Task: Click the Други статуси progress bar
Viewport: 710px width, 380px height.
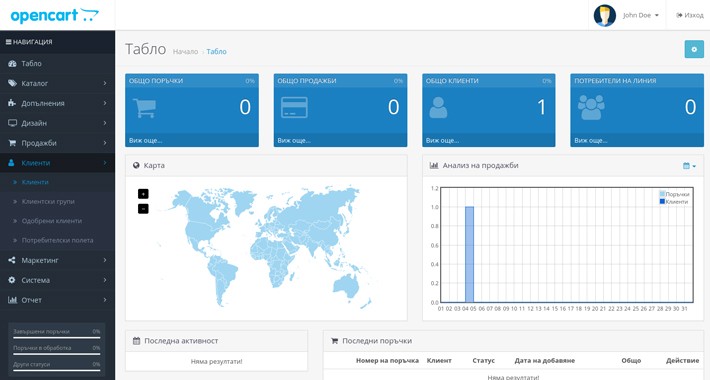Action: pyautogui.click(x=57, y=370)
